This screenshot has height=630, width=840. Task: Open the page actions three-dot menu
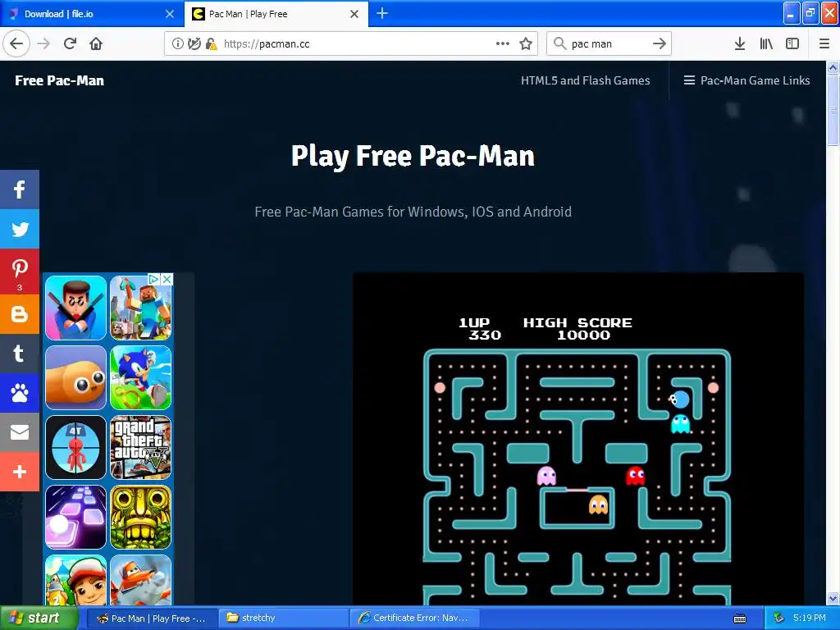(503, 43)
